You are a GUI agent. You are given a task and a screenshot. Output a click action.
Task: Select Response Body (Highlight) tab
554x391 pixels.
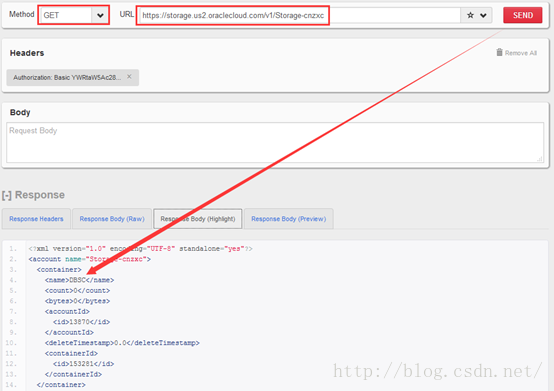coord(198,219)
